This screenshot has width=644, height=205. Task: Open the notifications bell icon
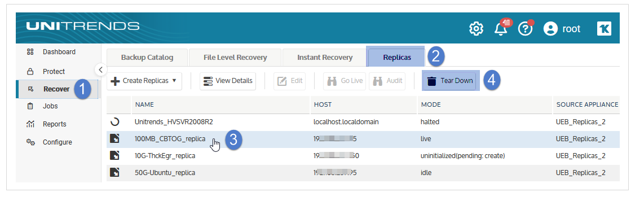coord(500,28)
